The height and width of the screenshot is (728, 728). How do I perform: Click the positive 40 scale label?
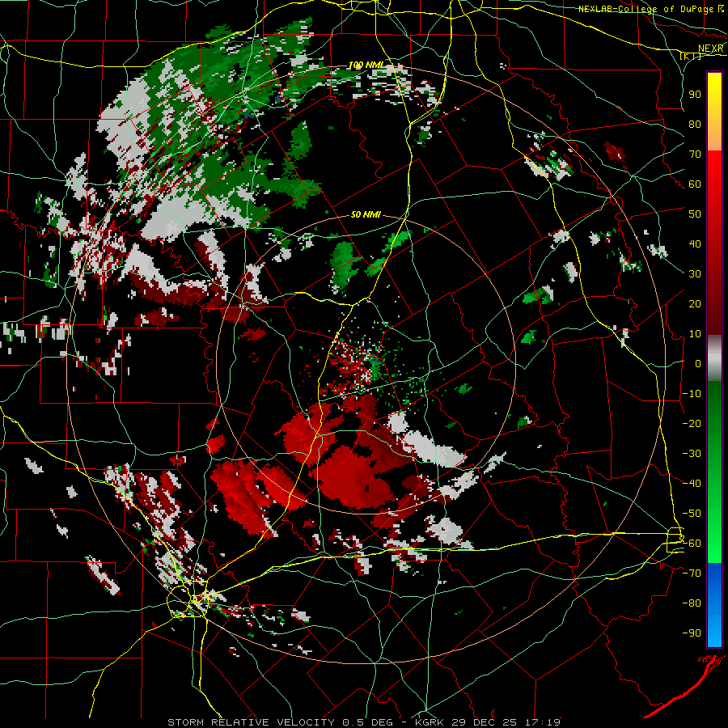[x=695, y=243]
